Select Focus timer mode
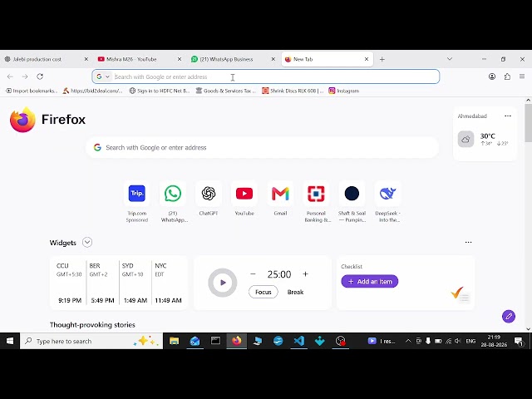Screen dimensions: 532x399 (x=264, y=292)
